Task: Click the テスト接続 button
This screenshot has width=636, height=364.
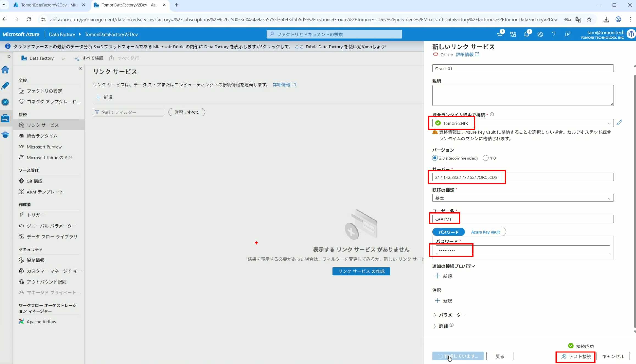Action: coord(576,356)
